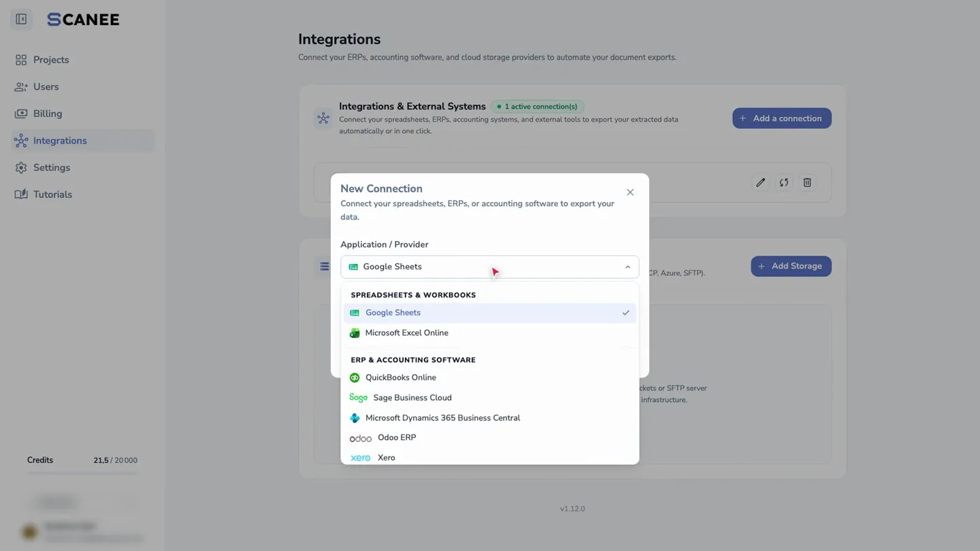Click the Scanee logo

coord(83,20)
